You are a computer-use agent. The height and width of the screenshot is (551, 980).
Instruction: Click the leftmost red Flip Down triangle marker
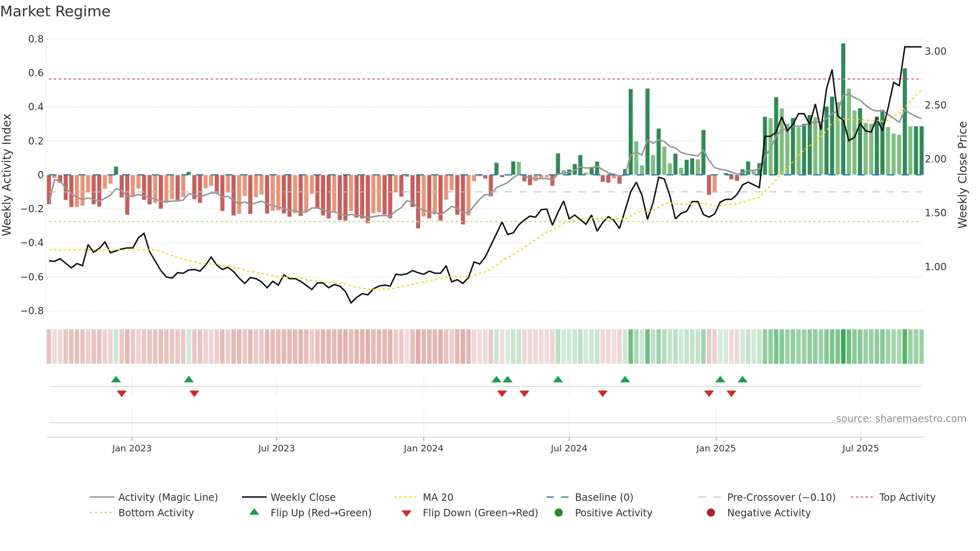pyautogui.click(x=122, y=393)
